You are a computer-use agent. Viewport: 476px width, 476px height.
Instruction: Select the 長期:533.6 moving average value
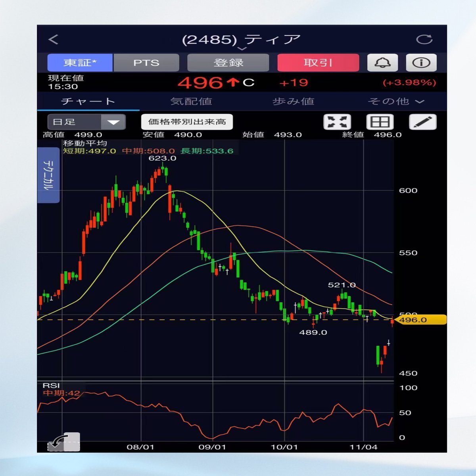tap(207, 151)
